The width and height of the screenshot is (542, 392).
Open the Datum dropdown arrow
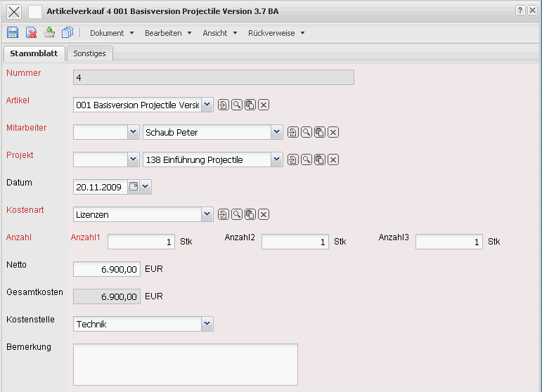click(146, 187)
